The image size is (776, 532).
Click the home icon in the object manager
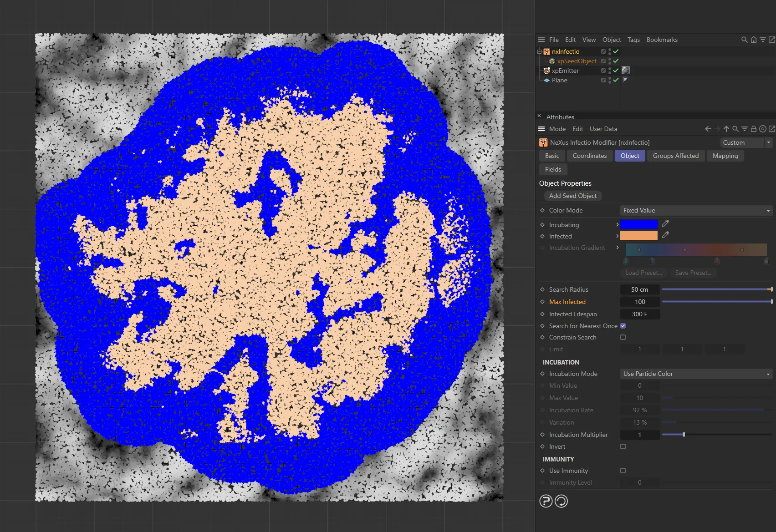[754, 40]
